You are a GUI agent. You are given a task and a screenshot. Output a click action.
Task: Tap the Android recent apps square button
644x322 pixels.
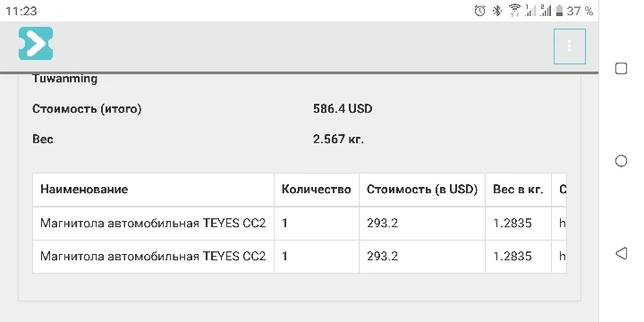point(621,68)
